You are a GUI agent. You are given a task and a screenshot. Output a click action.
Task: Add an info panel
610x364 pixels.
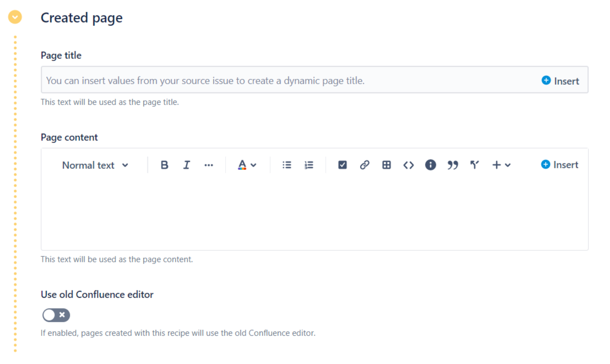[x=431, y=165]
